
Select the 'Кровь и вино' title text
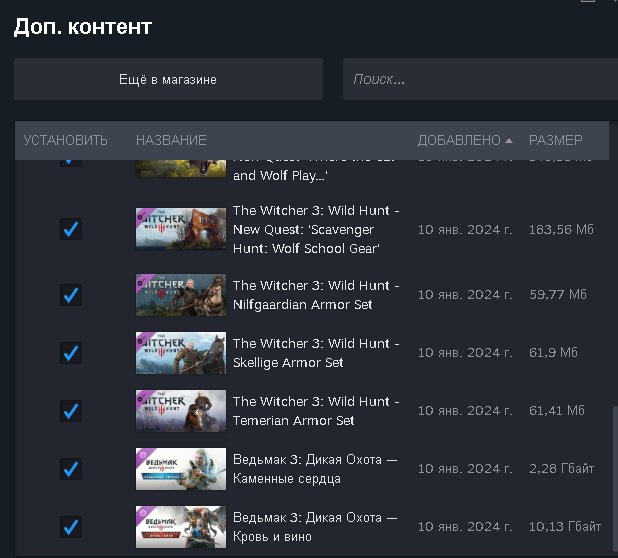[x=315, y=527]
